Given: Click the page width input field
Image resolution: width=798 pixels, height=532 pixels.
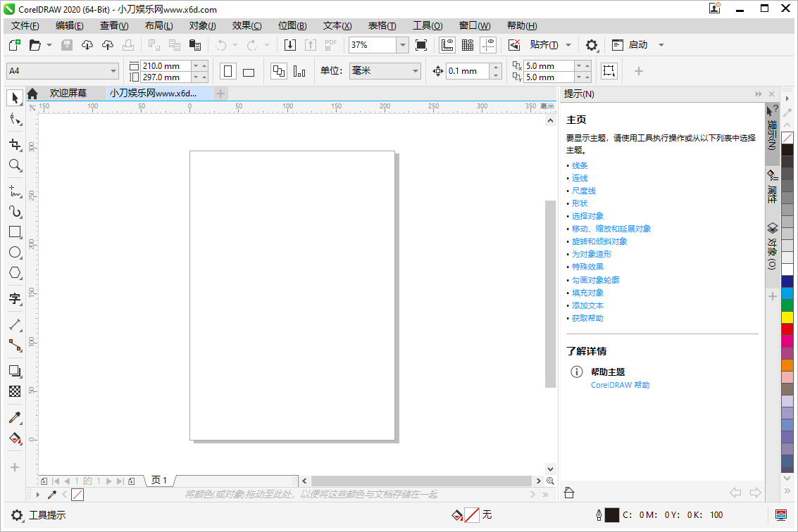Looking at the screenshot, I should (165, 65).
